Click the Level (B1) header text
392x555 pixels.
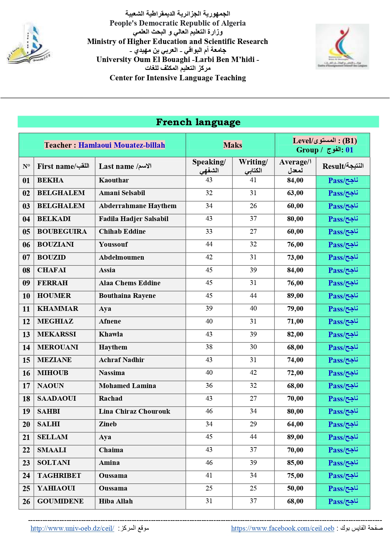(325, 141)
